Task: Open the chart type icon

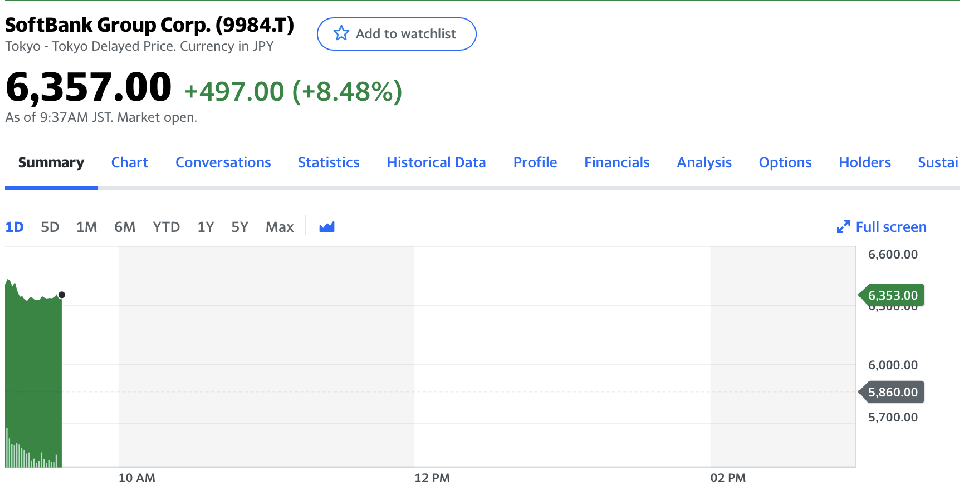Action: coord(327,227)
